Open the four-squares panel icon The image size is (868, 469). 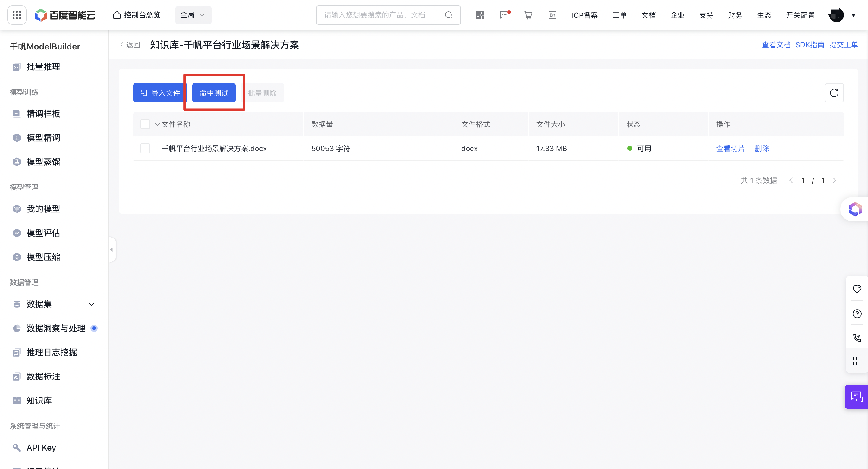pos(857,361)
